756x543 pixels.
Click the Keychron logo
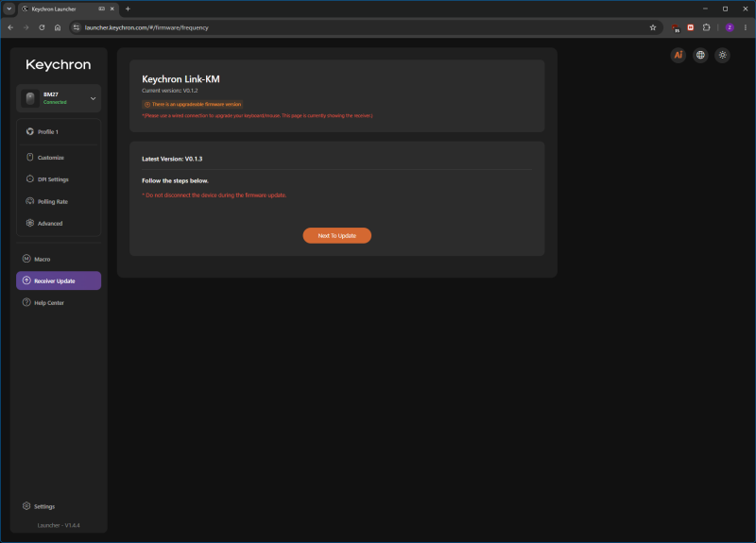pos(59,64)
